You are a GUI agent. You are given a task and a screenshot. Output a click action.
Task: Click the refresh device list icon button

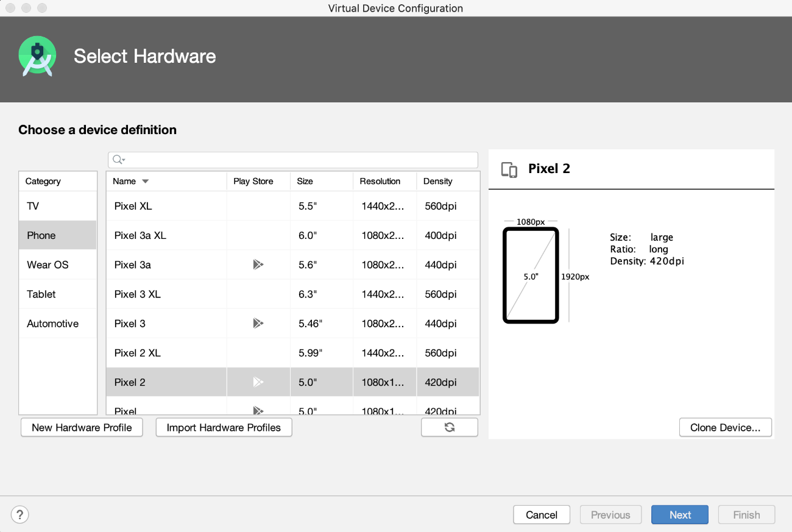[450, 427]
